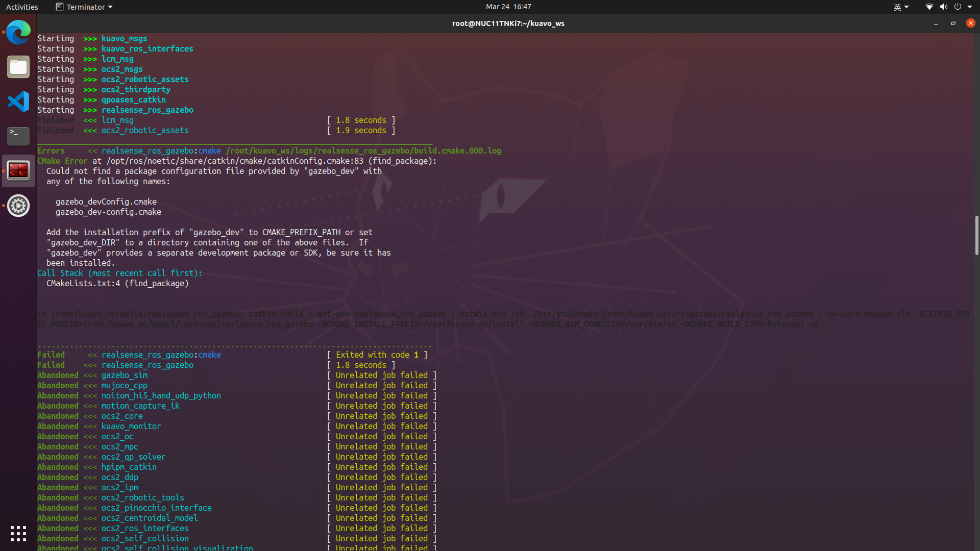Open the Terminal dock icon

18,136
